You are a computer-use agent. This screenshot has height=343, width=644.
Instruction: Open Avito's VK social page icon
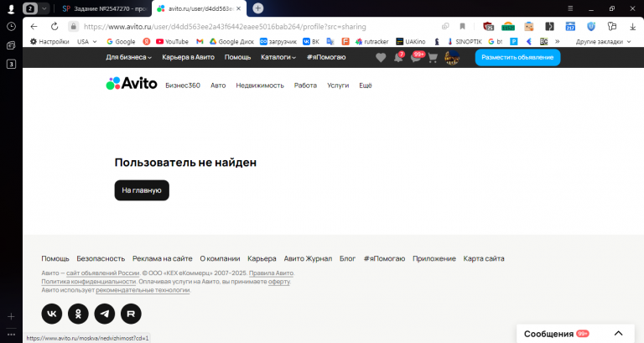tap(52, 314)
